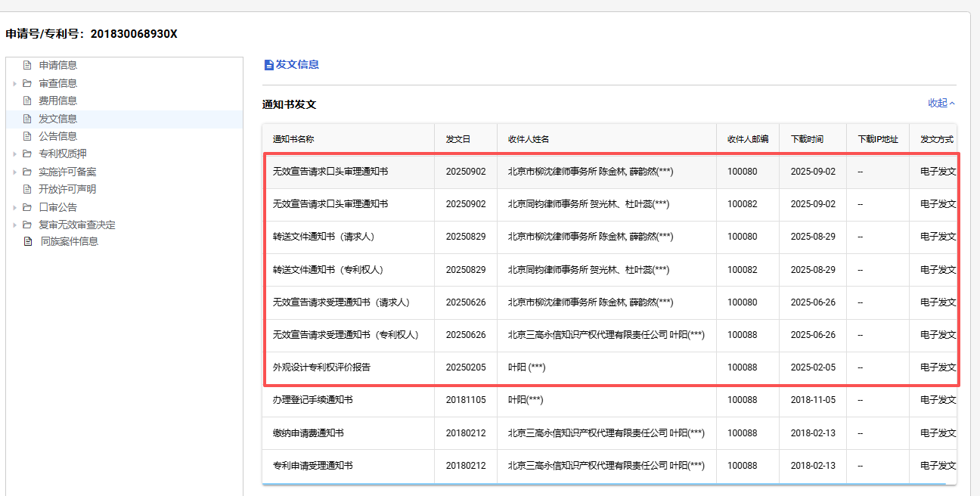The height and width of the screenshot is (496, 980).
Task: Select 发文信息 in the left tree
Action: click(x=58, y=119)
